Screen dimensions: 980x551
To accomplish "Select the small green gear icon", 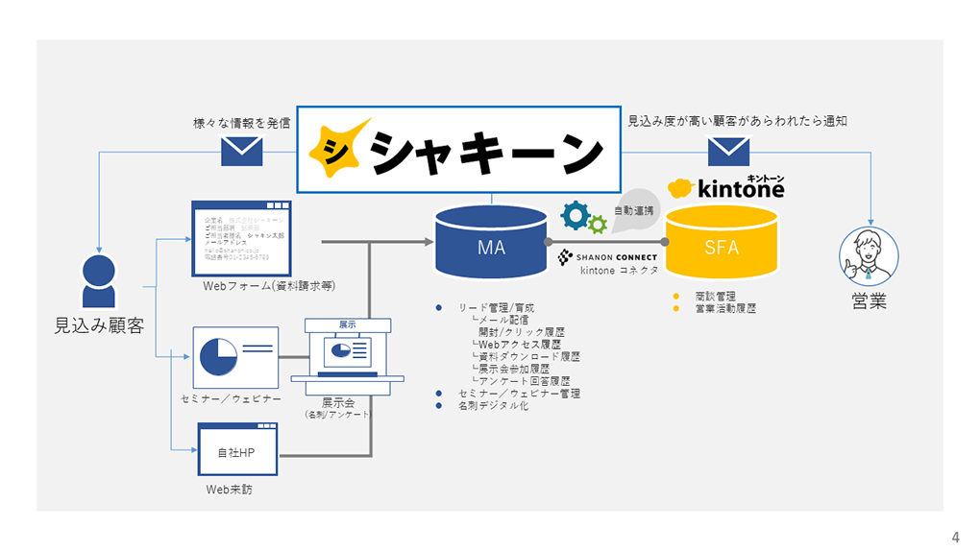I will pos(598,225).
